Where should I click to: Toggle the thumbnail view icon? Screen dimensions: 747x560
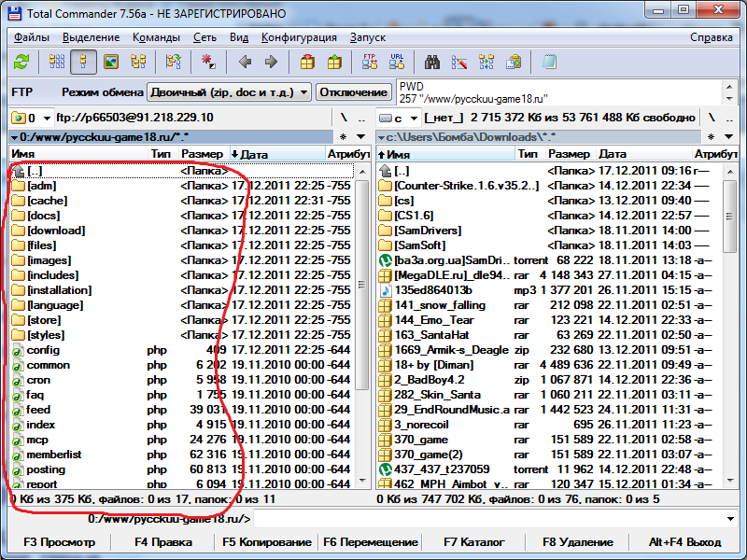111,62
